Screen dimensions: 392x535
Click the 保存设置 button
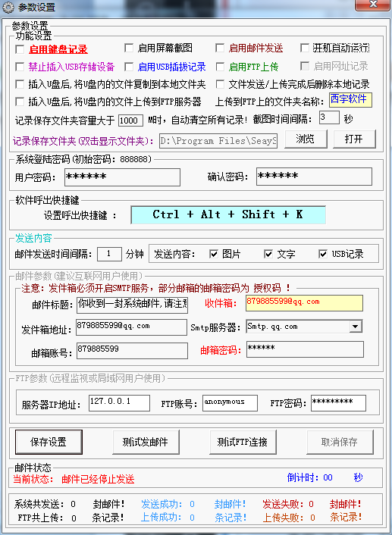coord(49,443)
